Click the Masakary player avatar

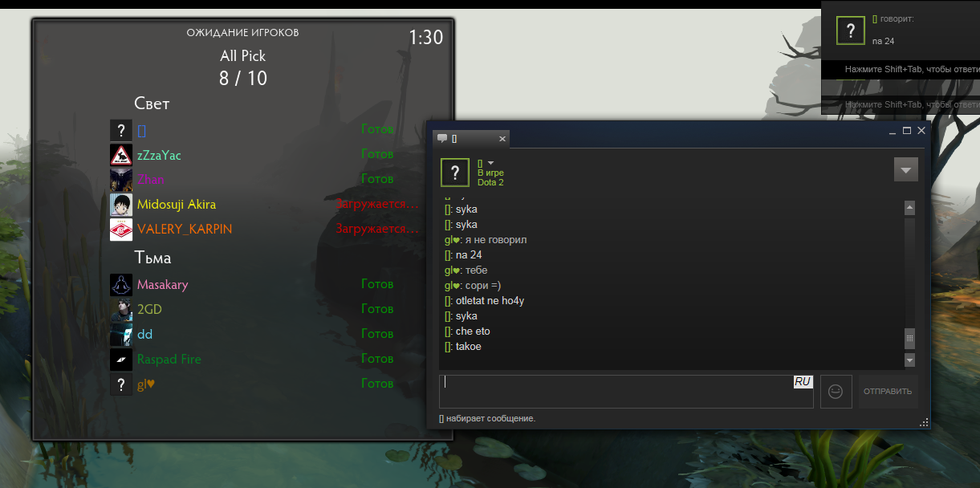pos(121,285)
